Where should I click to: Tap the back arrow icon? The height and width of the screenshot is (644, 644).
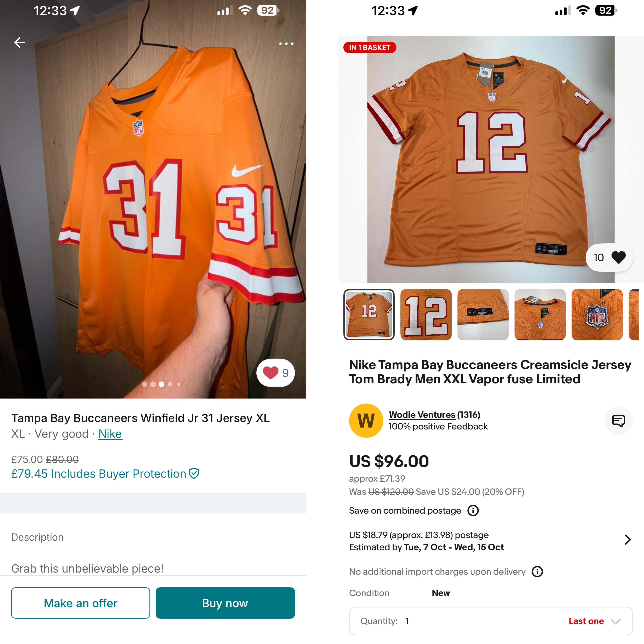point(19,42)
